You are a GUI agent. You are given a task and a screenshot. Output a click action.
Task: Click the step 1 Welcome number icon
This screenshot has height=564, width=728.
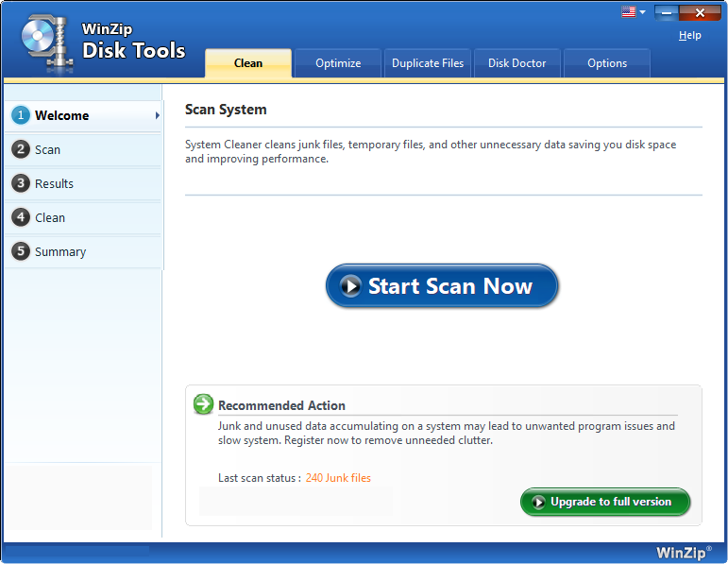point(21,115)
